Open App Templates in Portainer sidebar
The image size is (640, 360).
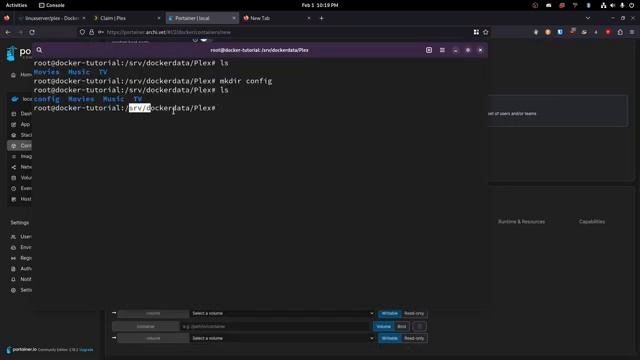[x=20, y=124]
